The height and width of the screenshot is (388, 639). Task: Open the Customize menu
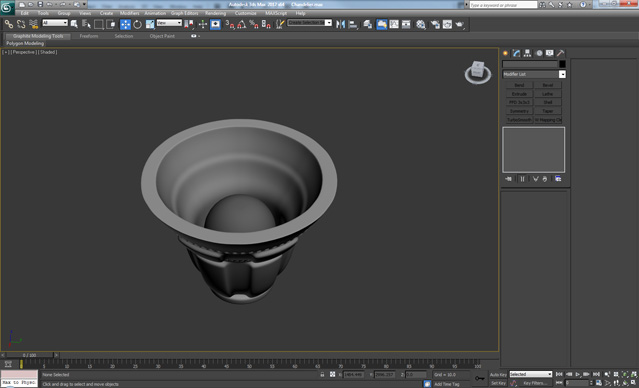(246, 13)
